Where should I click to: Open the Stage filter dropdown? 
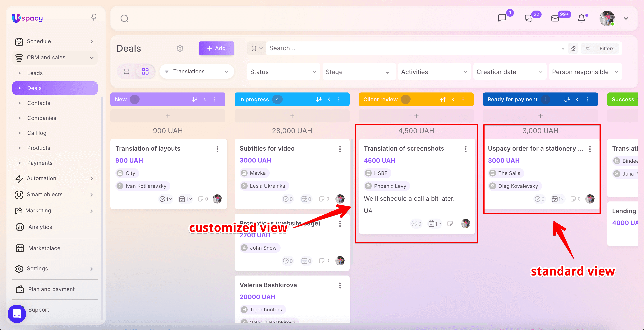click(x=359, y=72)
